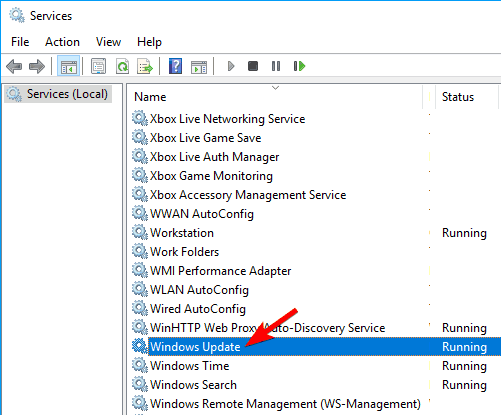
Task: Toggle Show/Hide Console Tree icon
Action: 68,66
